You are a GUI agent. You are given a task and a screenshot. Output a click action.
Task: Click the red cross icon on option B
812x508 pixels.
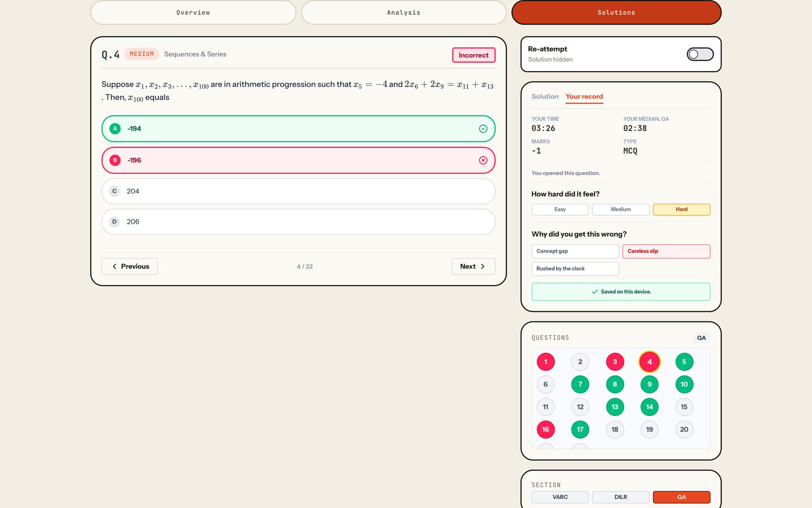483,161
